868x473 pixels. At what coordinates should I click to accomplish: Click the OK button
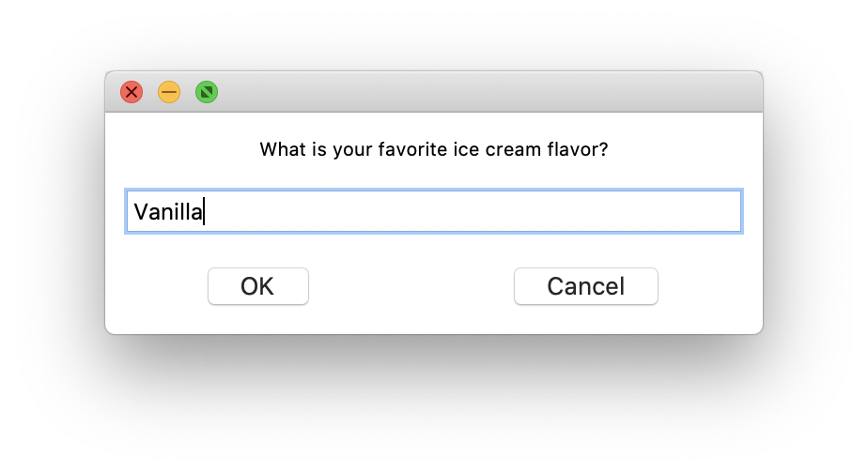[257, 286]
